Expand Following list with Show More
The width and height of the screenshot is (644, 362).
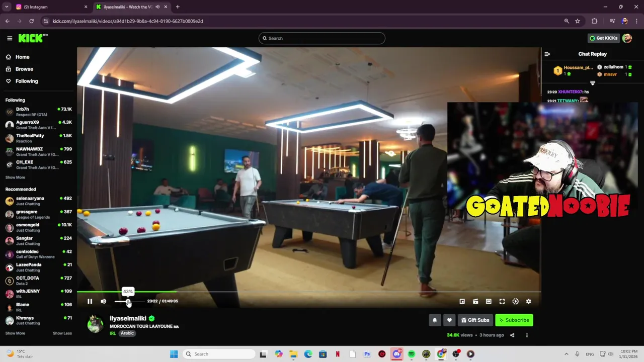click(15, 177)
